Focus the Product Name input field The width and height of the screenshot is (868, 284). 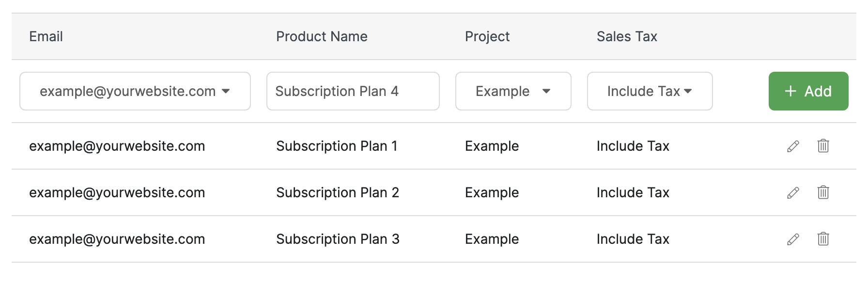353,91
